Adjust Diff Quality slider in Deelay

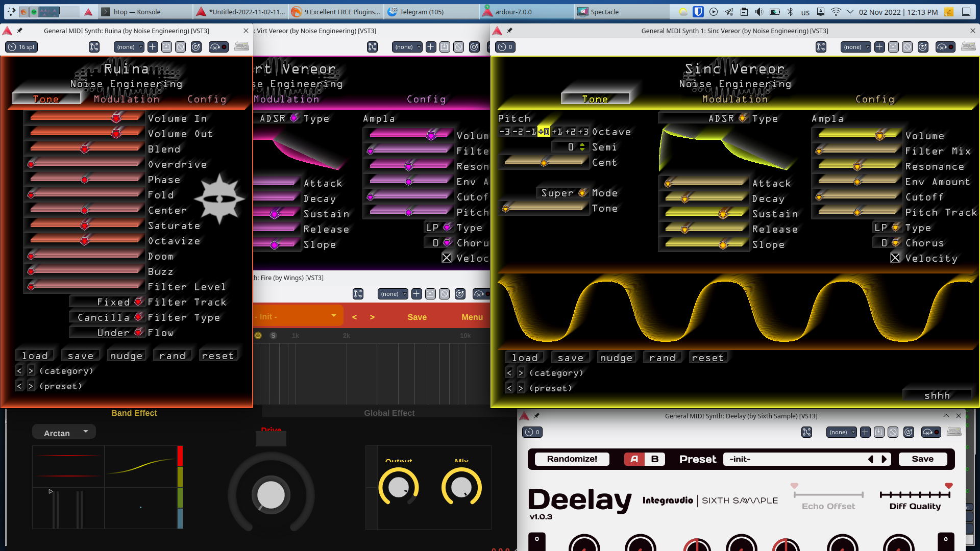pos(915,494)
